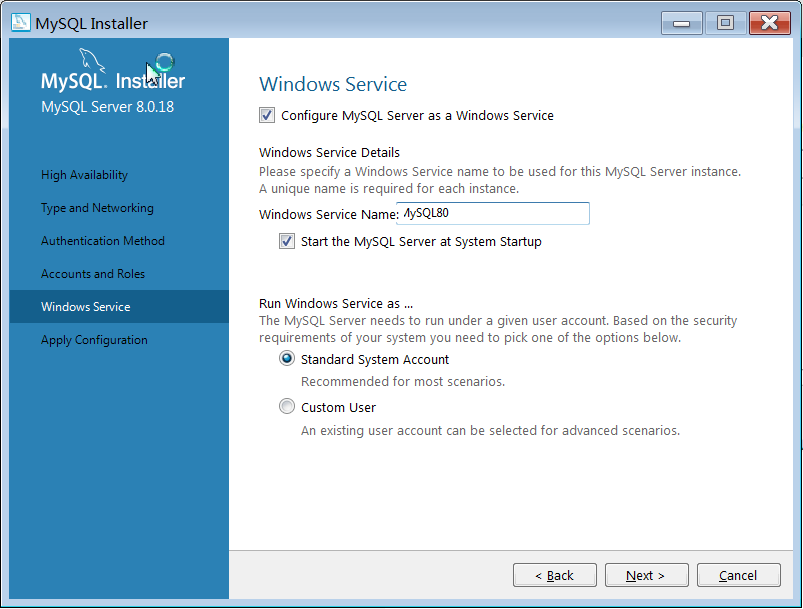Close the MySQL Installer window
This screenshot has height=609, width=803.
tap(770, 23)
